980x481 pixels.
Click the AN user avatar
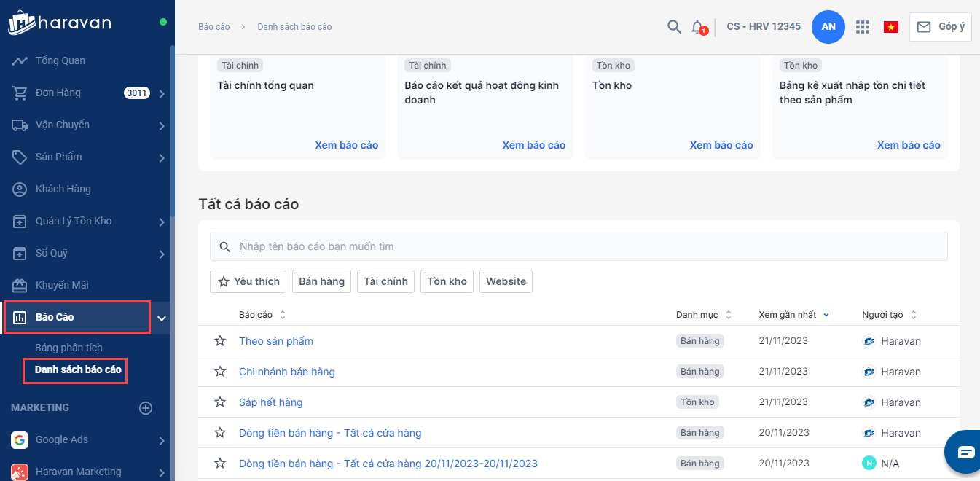click(x=828, y=27)
